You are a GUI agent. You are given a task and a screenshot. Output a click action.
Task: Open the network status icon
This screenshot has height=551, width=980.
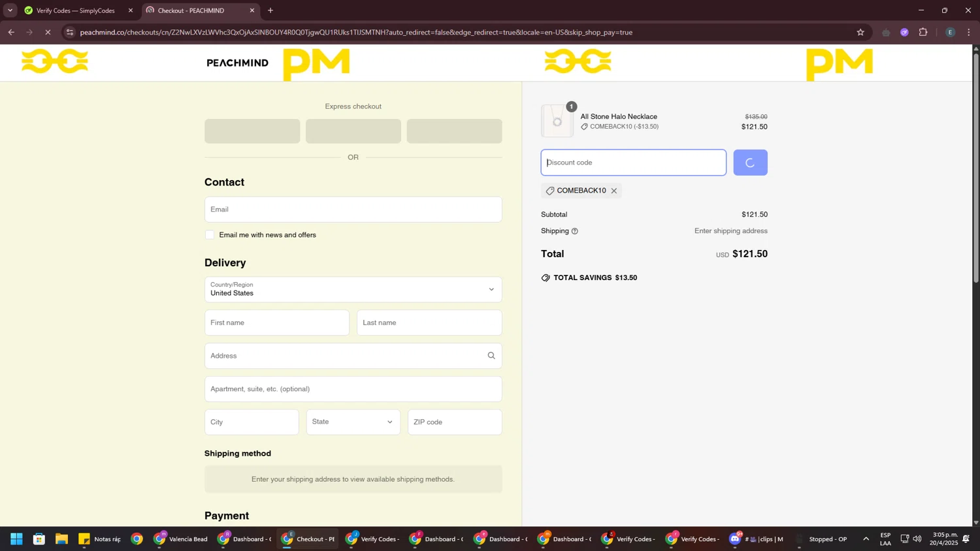[905, 539]
